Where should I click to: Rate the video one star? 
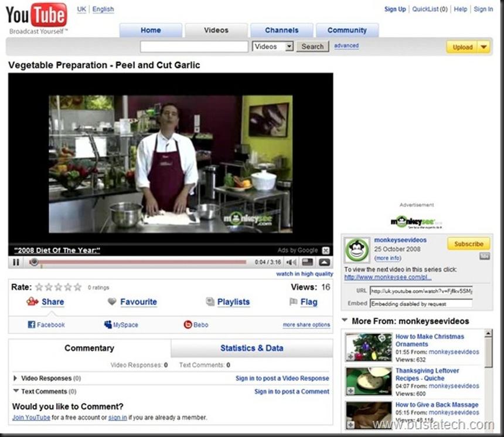click(x=39, y=287)
